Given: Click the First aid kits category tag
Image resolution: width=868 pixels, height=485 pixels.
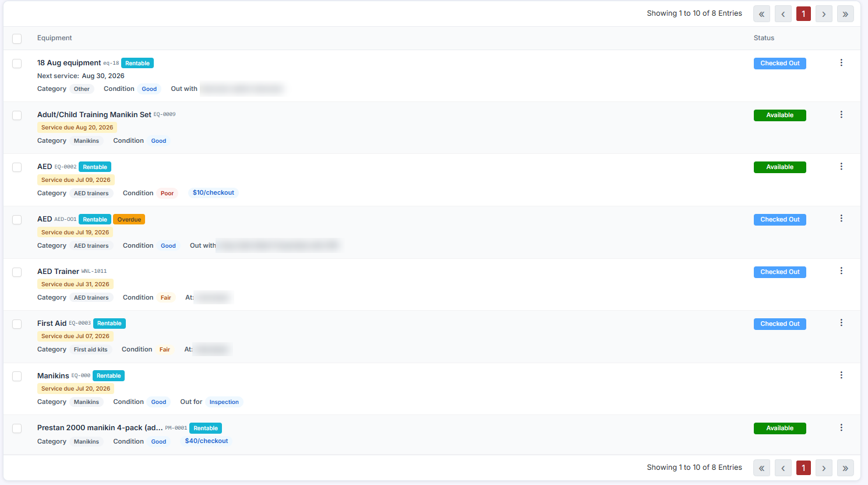Looking at the screenshot, I should pos(91,350).
